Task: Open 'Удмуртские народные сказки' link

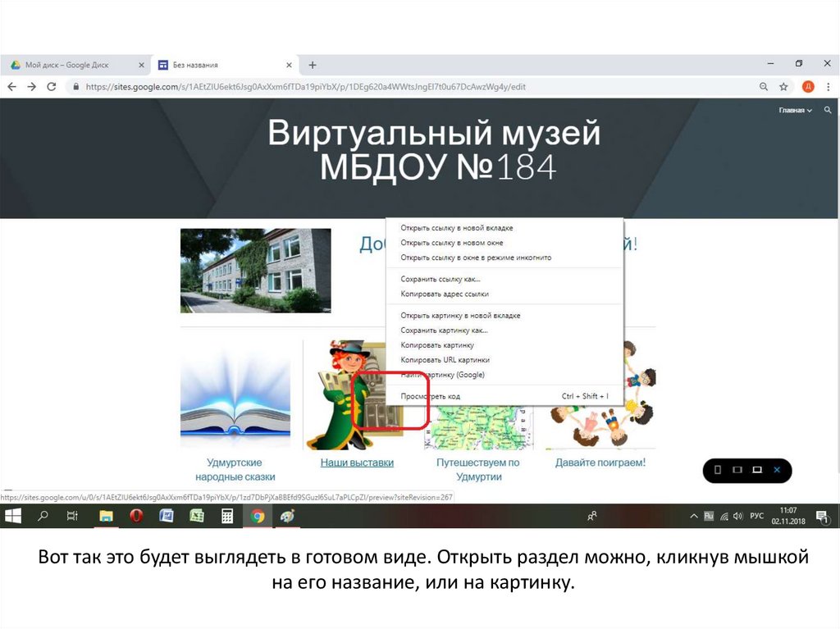Action: (235, 469)
